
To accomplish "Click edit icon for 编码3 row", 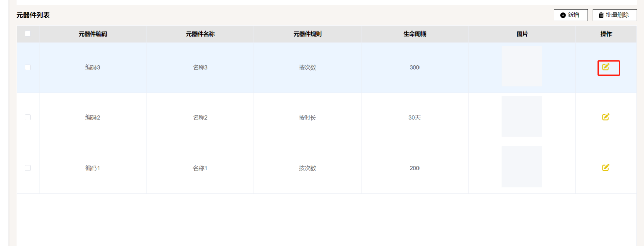I will [x=605, y=67].
